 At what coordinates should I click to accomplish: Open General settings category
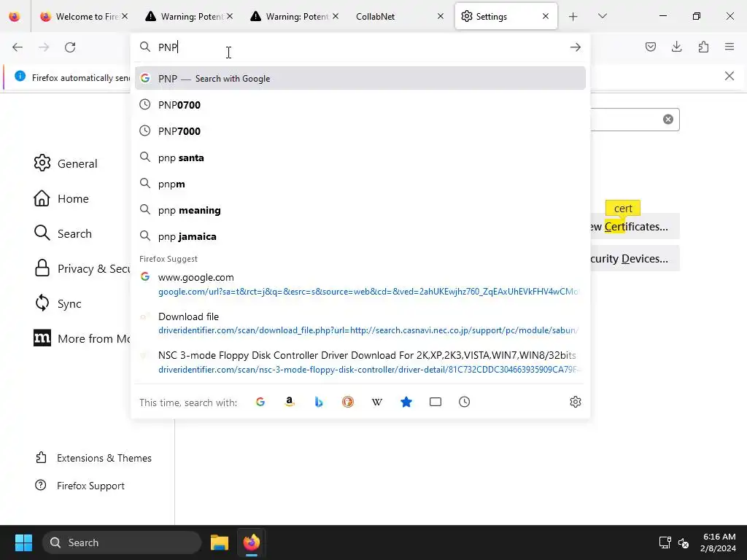point(66,163)
